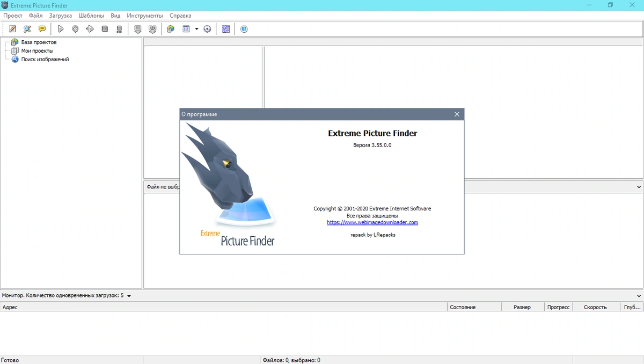The image size is (644, 364).
Task: Click the Copyright 2001-2020 line
Action: (x=372, y=209)
